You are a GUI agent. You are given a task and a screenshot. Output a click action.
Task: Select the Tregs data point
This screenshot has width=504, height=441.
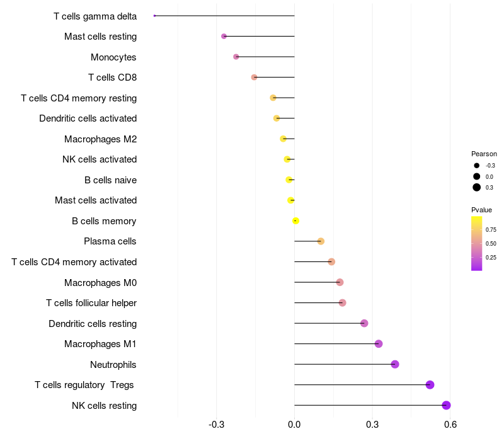[430, 385]
